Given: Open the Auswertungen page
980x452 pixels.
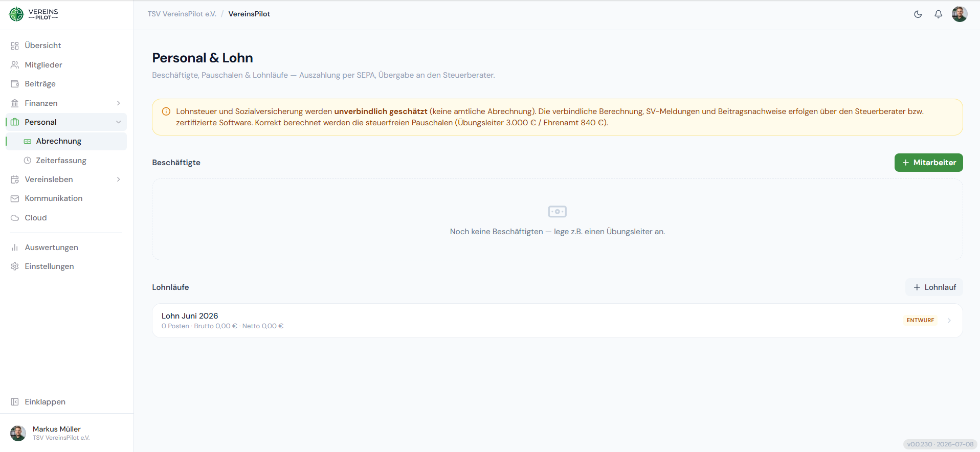Looking at the screenshot, I should [66, 247].
